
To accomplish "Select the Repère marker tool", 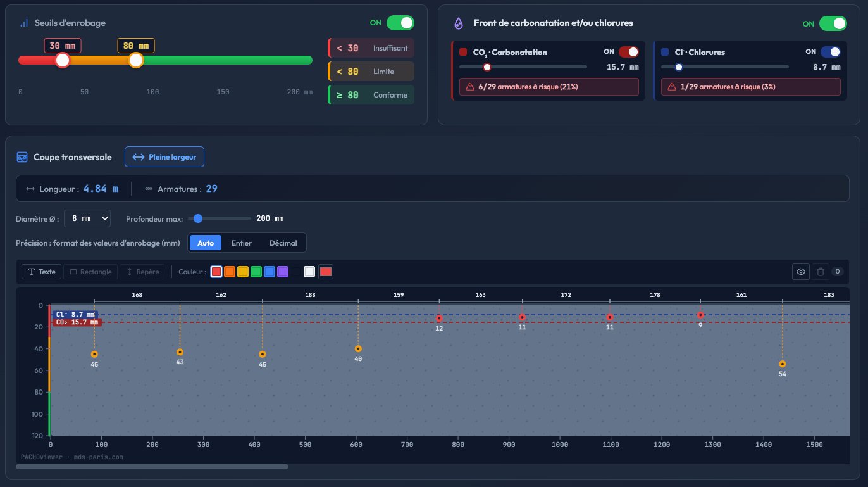I will pyautogui.click(x=142, y=272).
